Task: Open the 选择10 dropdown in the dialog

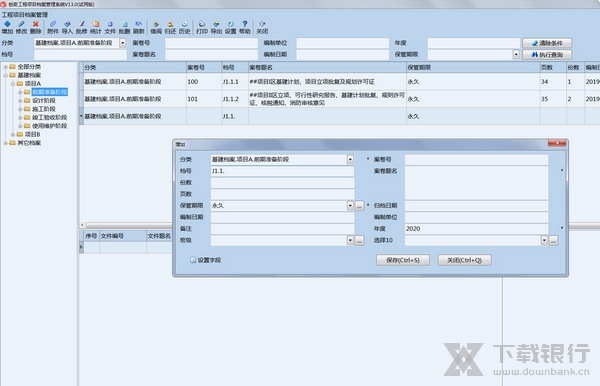Action: click(x=545, y=240)
